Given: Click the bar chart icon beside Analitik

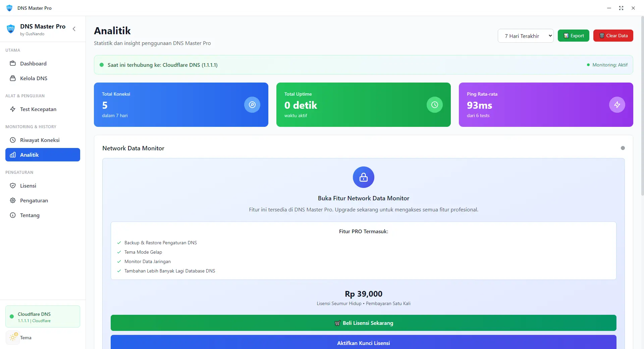Looking at the screenshot, I should point(13,155).
